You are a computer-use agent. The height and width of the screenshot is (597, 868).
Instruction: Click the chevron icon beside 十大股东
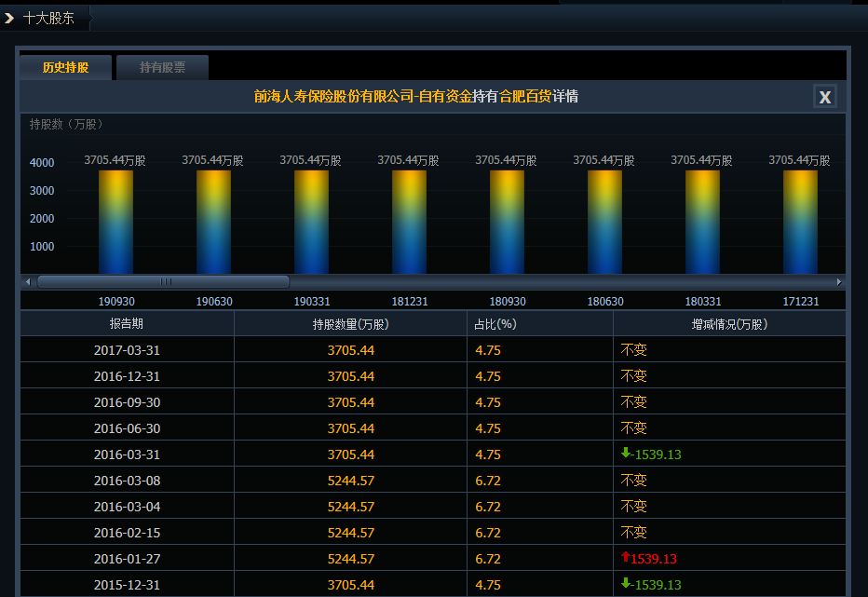click(9, 19)
